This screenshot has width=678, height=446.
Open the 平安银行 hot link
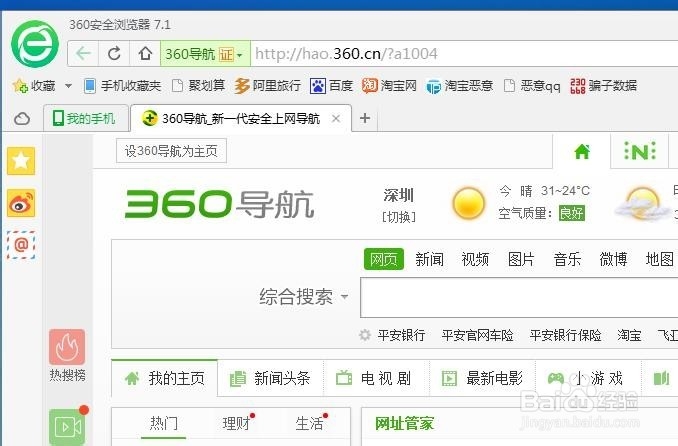tap(401, 335)
